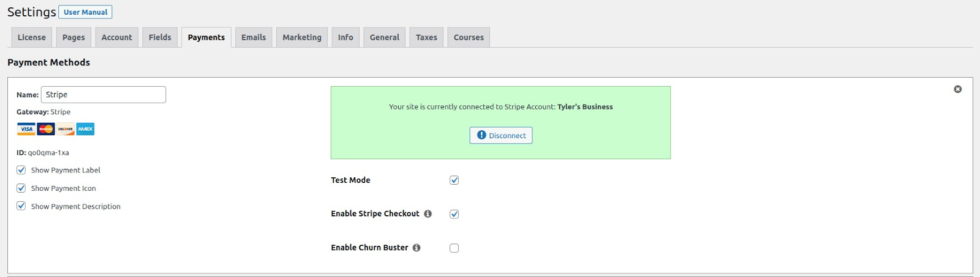Turn off Test Mode checkbox

(x=454, y=180)
